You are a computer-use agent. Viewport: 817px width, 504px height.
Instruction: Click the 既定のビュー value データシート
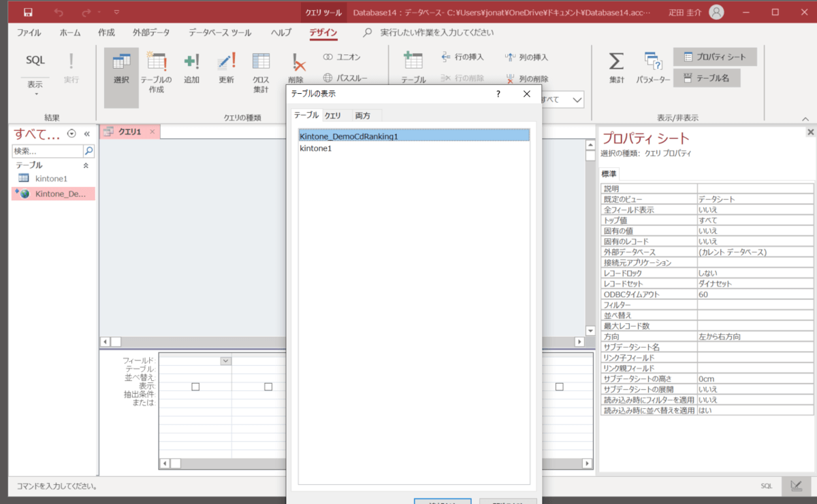pos(755,199)
